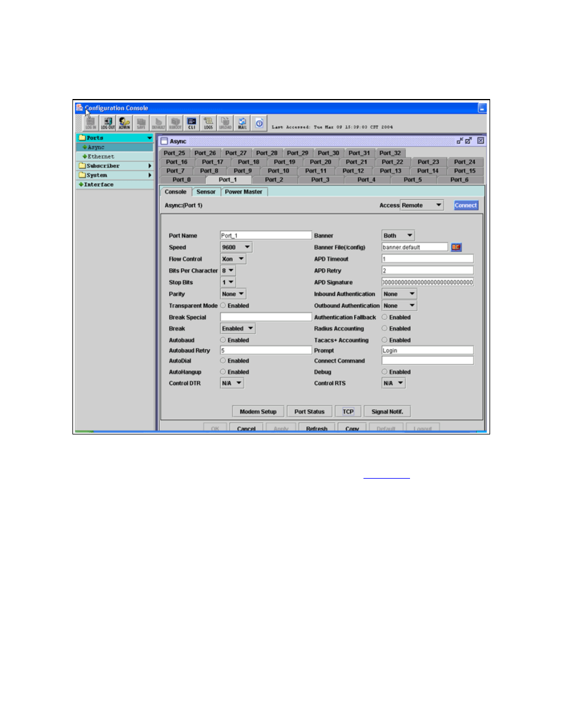Open the Parity dropdown
Screen dimensions: 562x728
[233, 294]
